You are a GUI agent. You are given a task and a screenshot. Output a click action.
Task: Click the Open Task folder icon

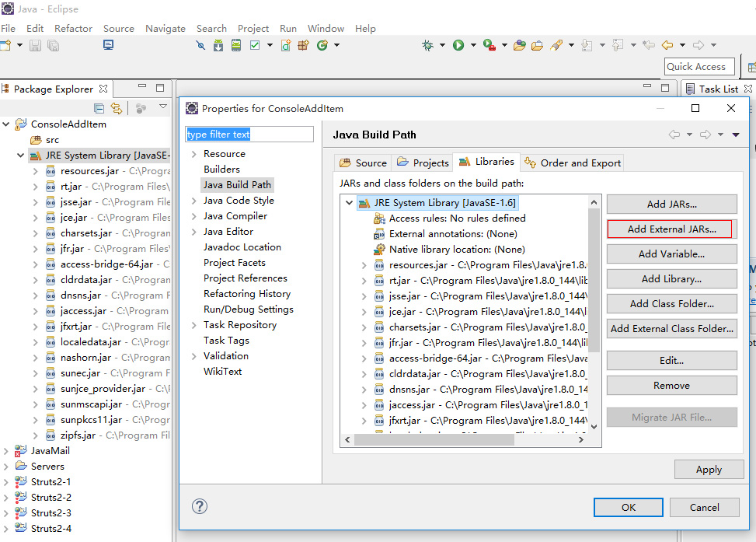[x=537, y=45]
